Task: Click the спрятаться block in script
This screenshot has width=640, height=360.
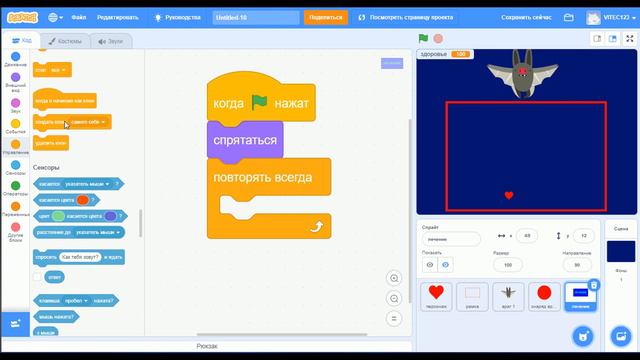Action: tap(245, 140)
